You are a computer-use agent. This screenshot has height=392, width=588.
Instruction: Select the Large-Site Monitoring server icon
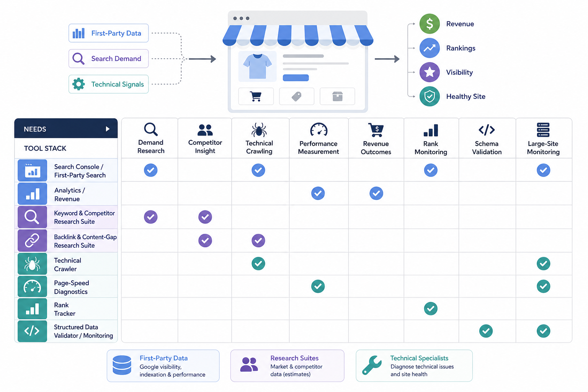click(x=543, y=130)
